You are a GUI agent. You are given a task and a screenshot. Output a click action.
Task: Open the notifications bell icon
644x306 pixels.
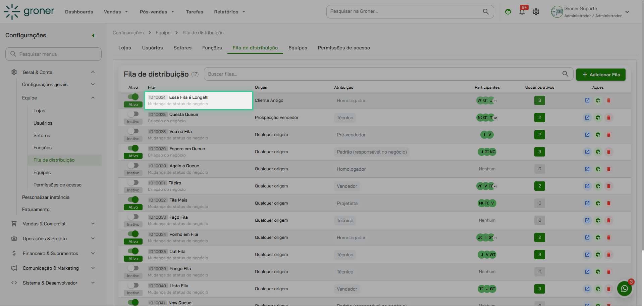tap(522, 12)
